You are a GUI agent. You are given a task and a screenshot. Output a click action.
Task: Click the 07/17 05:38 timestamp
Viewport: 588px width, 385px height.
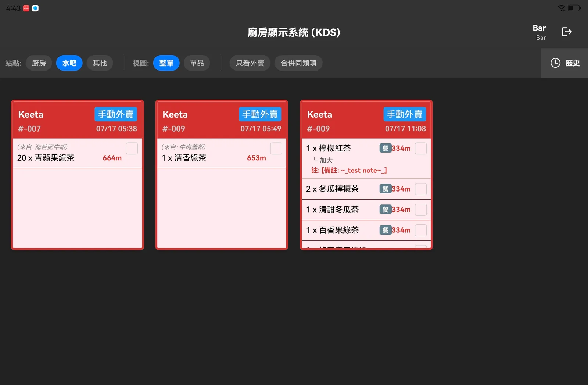tap(116, 129)
